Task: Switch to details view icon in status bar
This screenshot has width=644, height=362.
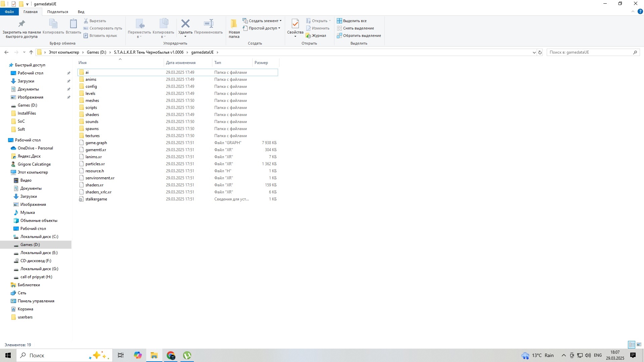Action: 632,345
